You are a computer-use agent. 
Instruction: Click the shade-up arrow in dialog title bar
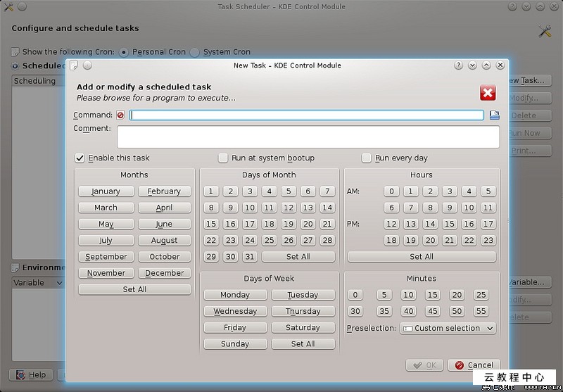click(486, 65)
